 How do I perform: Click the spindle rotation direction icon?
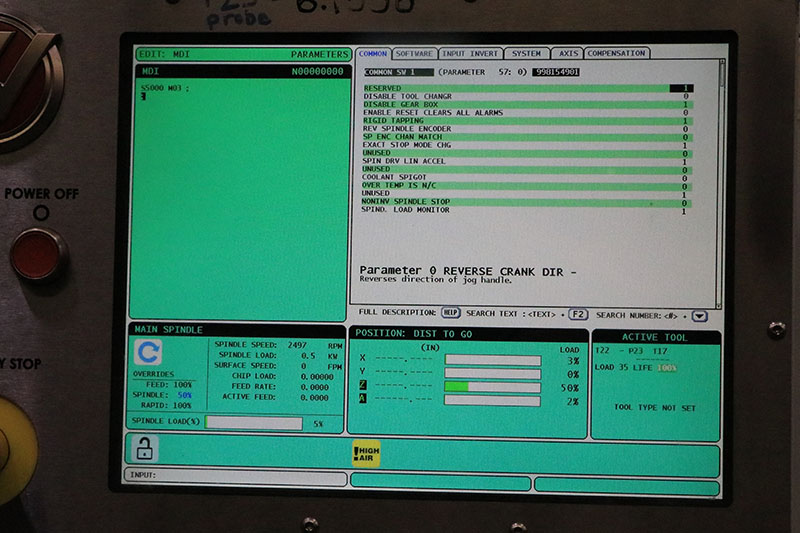pos(148,352)
